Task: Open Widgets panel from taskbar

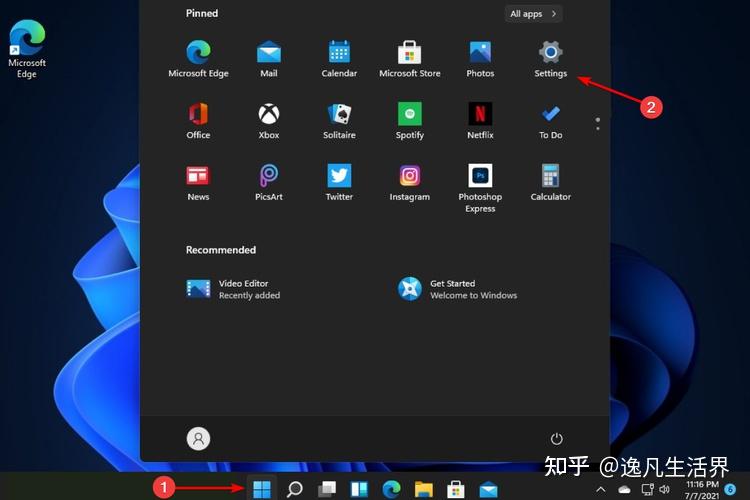Action: coord(359,489)
